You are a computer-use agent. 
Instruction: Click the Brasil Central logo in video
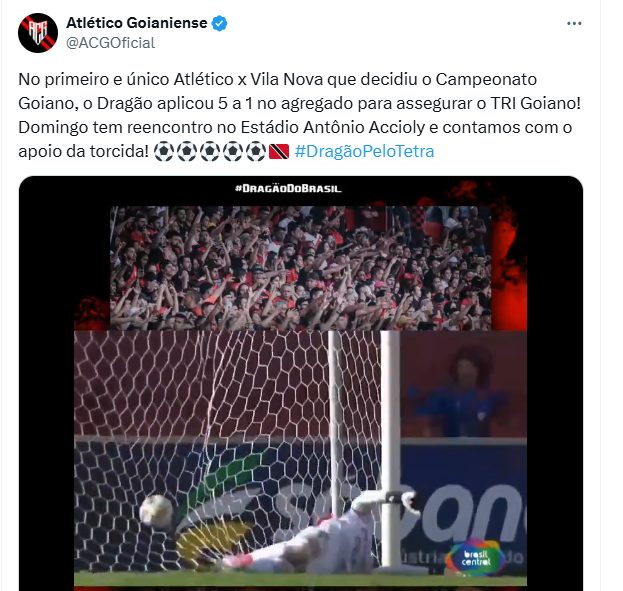pyautogui.click(x=476, y=558)
